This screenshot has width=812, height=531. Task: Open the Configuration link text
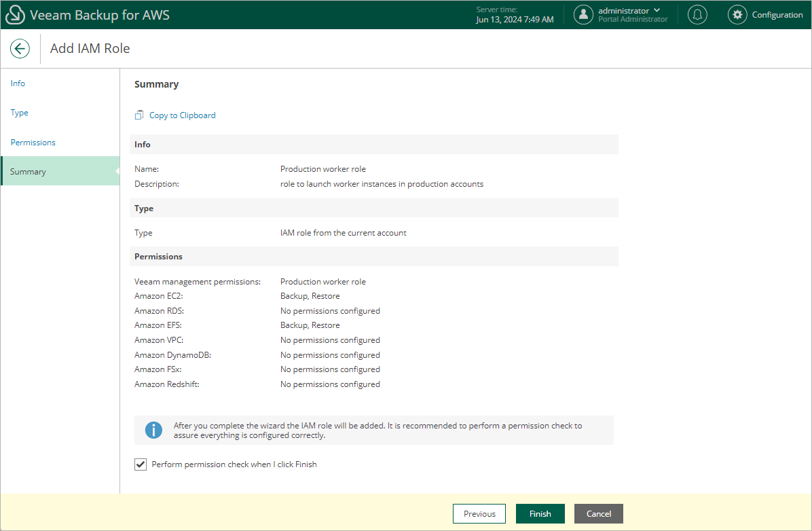pos(777,14)
